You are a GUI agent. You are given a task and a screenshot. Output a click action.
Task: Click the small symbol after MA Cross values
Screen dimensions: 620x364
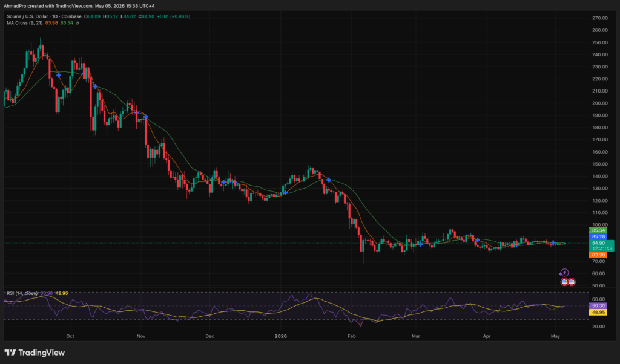tap(77, 23)
